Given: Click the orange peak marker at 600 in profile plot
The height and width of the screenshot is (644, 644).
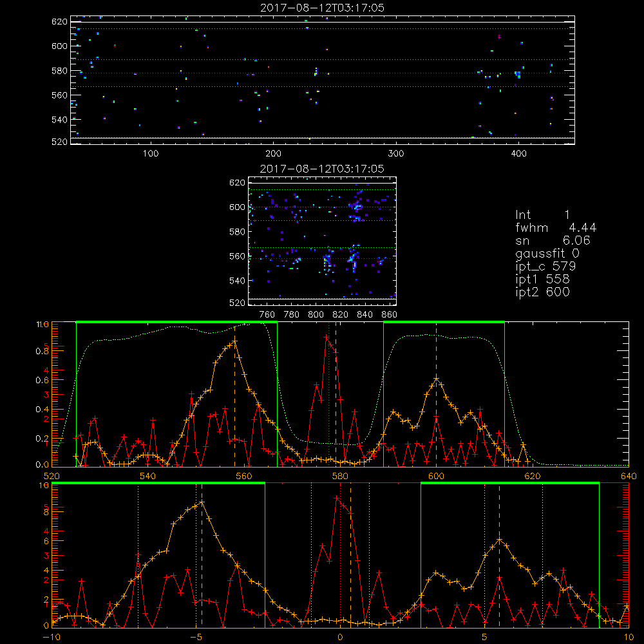Looking at the screenshot, I should click(x=436, y=378).
